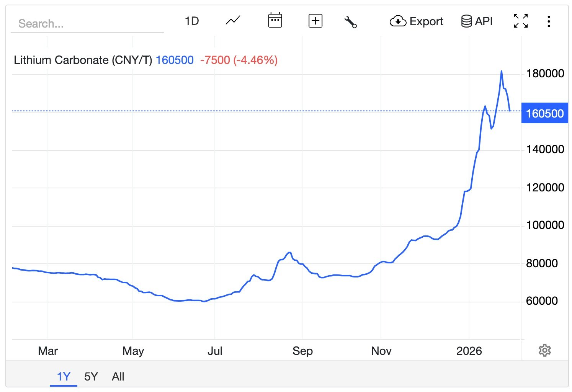This screenshot has width=572, height=392.
Task: Switch to the 5Y time range
Action: tap(91, 377)
